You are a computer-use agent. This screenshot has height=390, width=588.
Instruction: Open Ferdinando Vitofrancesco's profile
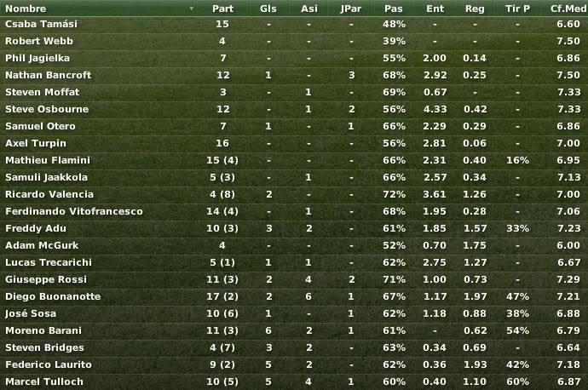coord(74,211)
